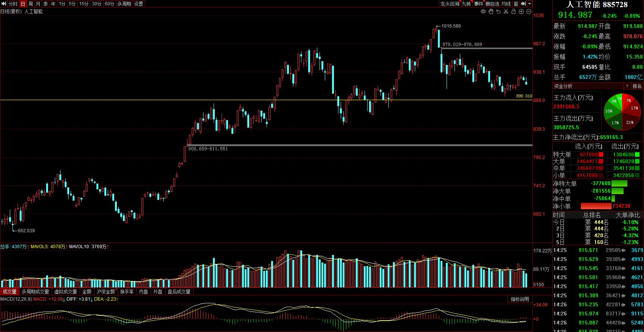Zoom out with the minus circle icon
Screen dimensions: 644x332
(x=529, y=12)
